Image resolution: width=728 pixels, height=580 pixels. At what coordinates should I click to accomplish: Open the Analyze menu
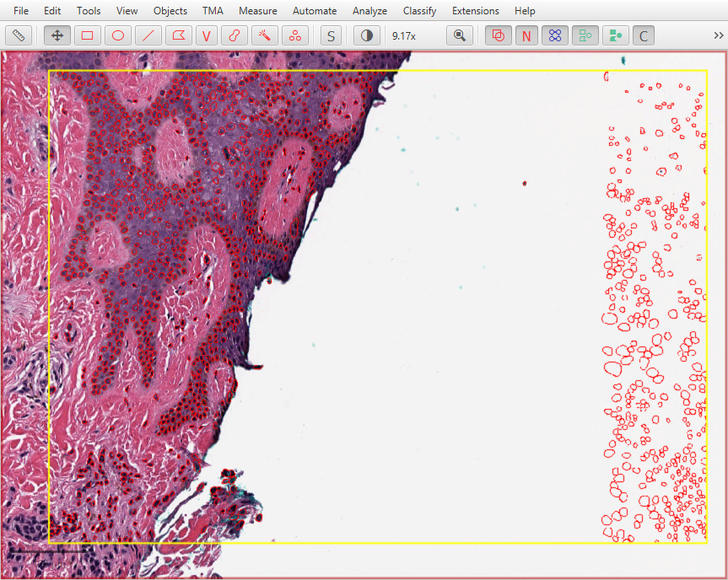click(369, 11)
